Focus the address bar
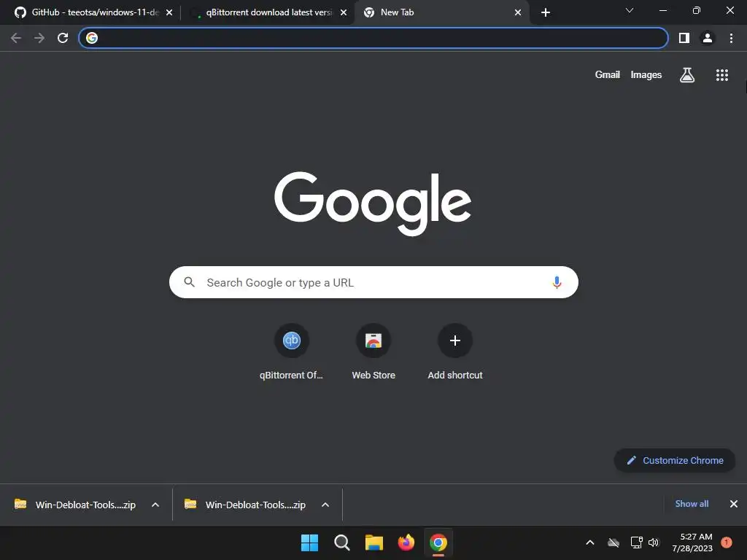This screenshot has height=560, width=747. tap(373, 38)
